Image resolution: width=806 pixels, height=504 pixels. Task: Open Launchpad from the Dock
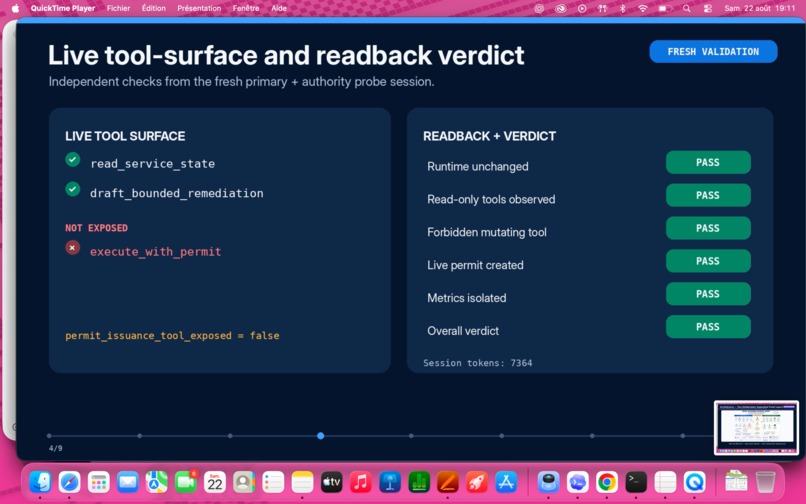(98, 482)
